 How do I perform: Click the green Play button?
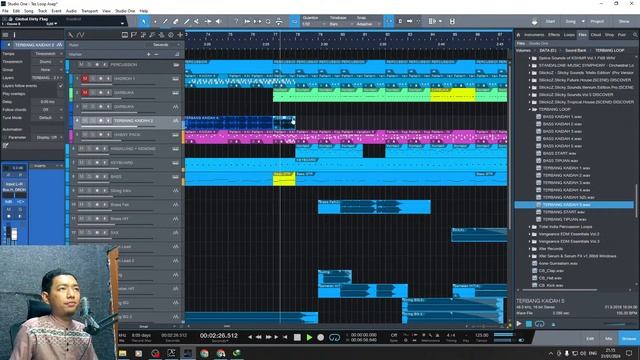pyautogui.click(x=309, y=337)
